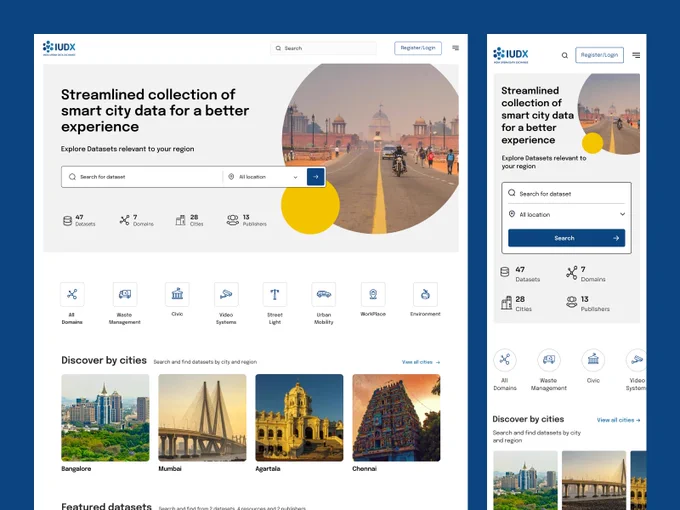680x510 pixels.
Task: Click the search magnifier icon in mobile header
Action: [x=565, y=55]
